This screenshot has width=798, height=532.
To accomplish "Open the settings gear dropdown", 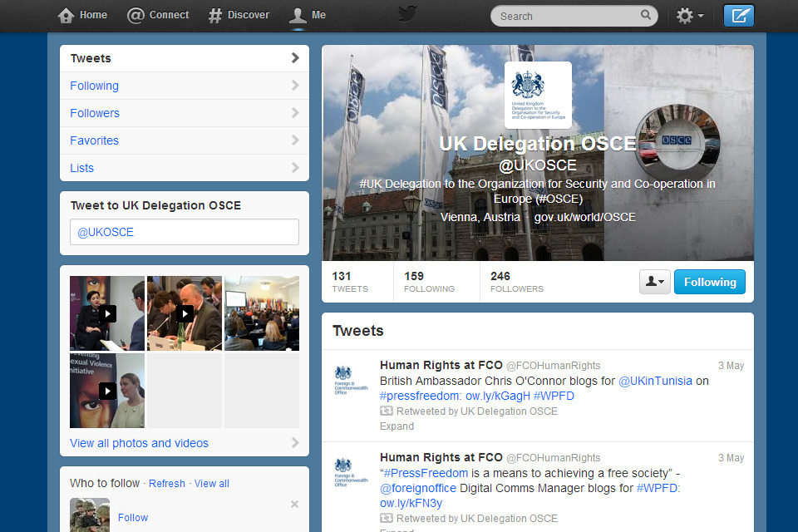I will tap(690, 16).
